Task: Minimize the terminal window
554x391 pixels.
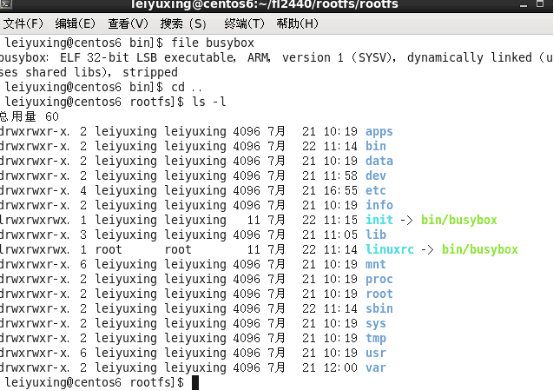Action: [x=524, y=5]
